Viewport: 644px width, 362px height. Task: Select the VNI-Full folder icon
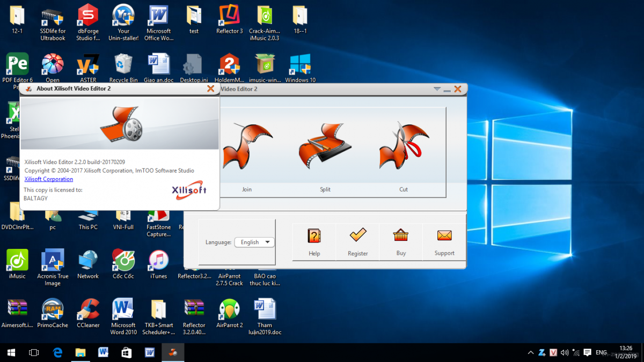[123, 220]
